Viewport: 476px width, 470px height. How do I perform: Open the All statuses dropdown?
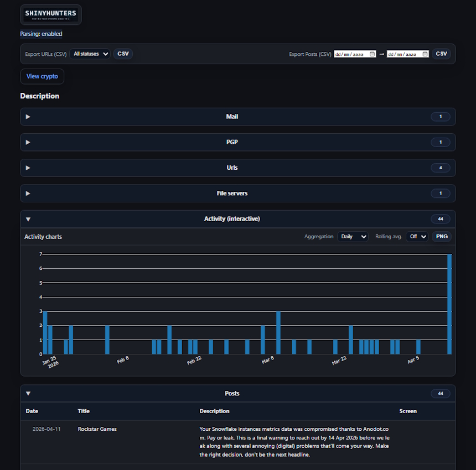pos(89,54)
